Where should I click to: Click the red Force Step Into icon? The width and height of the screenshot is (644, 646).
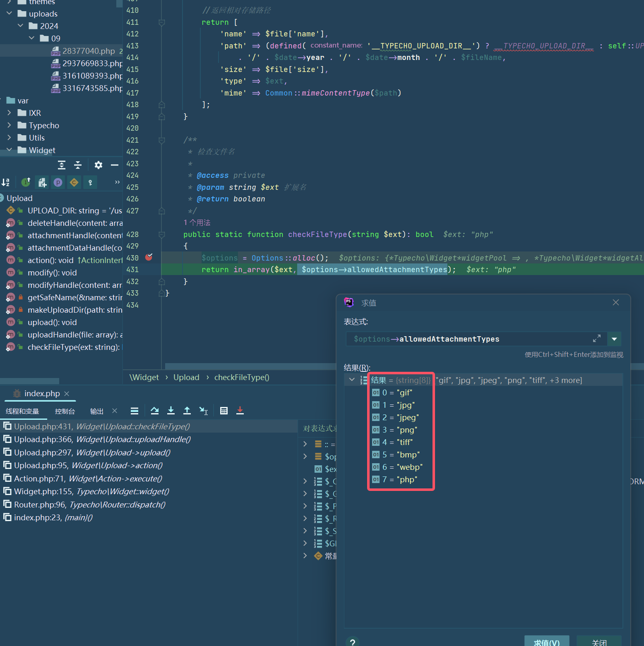click(240, 411)
